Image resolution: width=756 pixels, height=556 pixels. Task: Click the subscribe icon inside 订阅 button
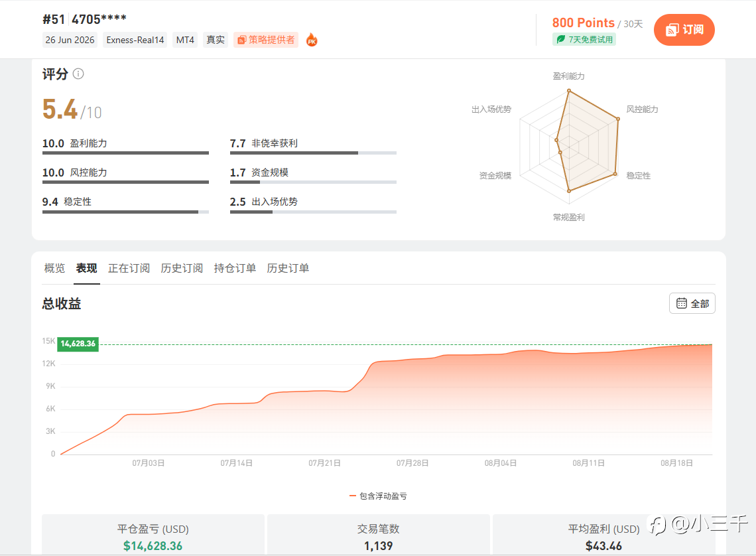pyautogui.click(x=672, y=30)
